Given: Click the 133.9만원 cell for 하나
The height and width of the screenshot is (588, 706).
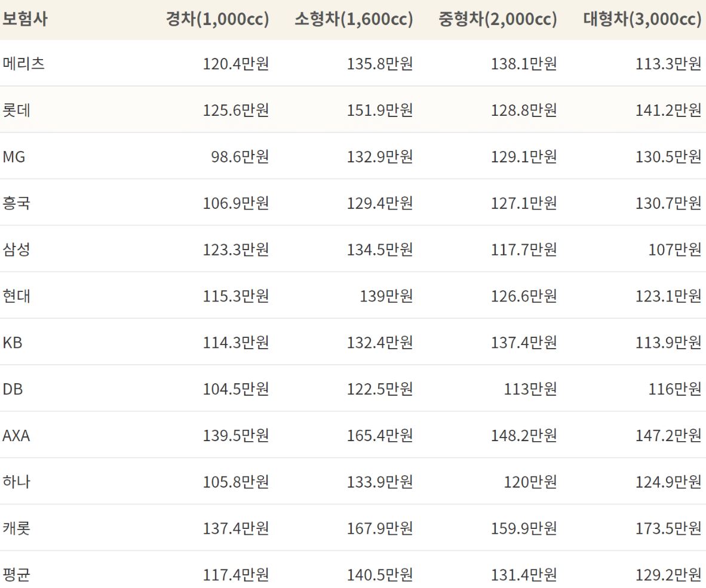Looking at the screenshot, I should [380, 482].
